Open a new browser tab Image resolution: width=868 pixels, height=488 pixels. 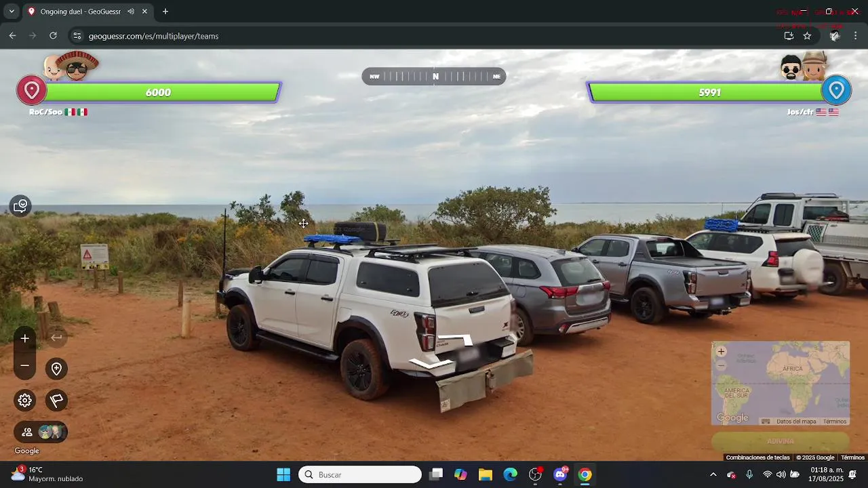coord(165,12)
